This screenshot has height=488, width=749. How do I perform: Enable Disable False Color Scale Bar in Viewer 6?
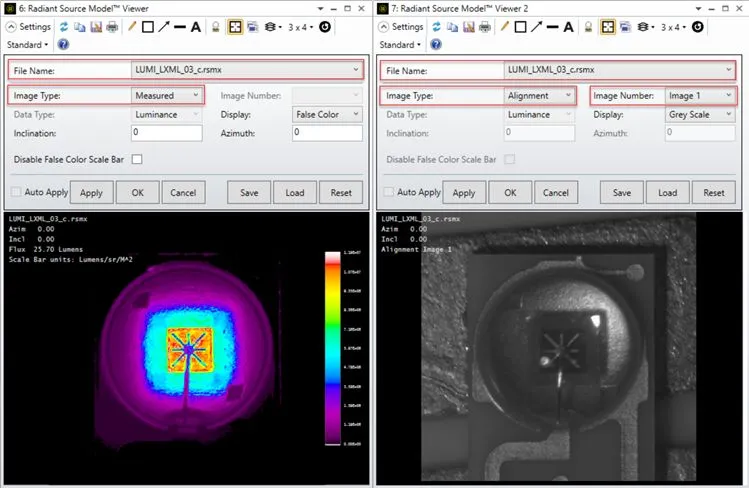pyautogui.click(x=138, y=159)
